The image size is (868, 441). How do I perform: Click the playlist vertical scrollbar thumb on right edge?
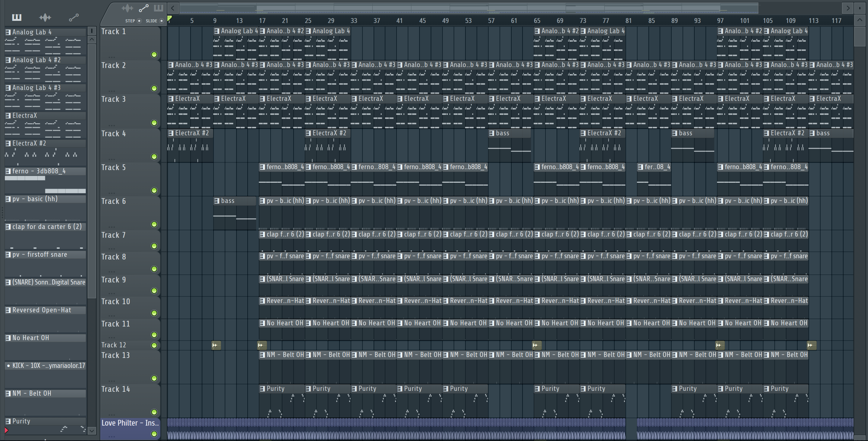coord(860,36)
